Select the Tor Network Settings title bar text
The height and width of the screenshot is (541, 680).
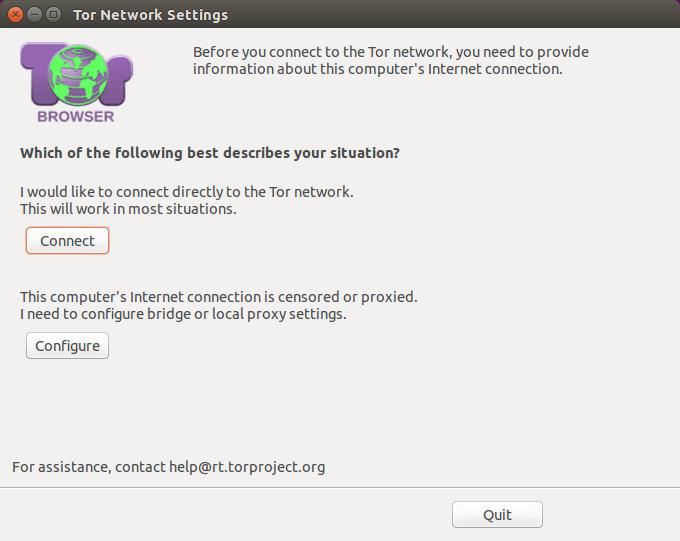pos(150,15)
